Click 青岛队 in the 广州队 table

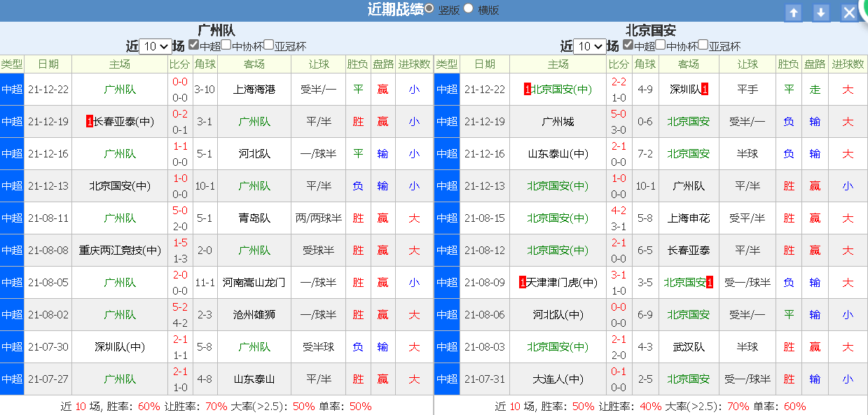coord(254,218)
